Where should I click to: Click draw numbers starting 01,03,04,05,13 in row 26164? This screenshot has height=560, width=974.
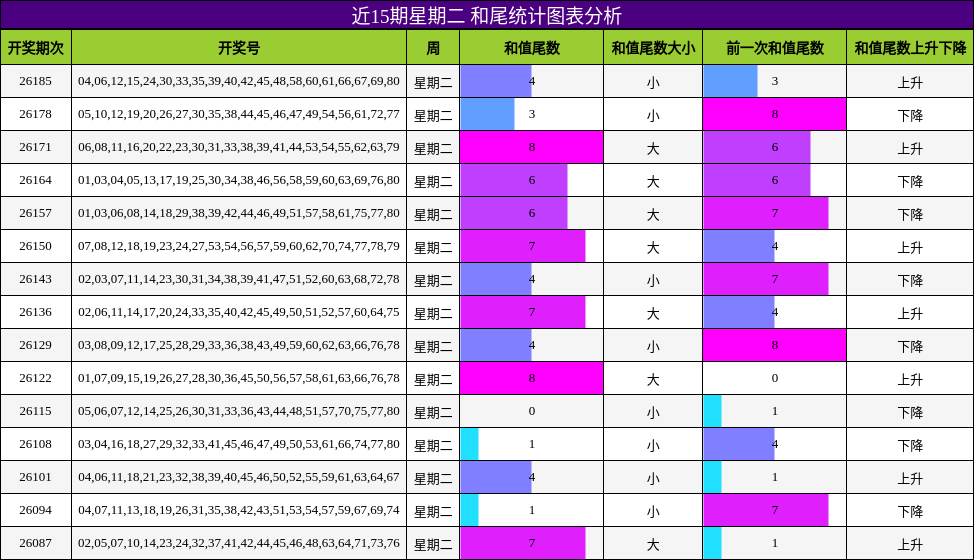click(x=239, y=180)
